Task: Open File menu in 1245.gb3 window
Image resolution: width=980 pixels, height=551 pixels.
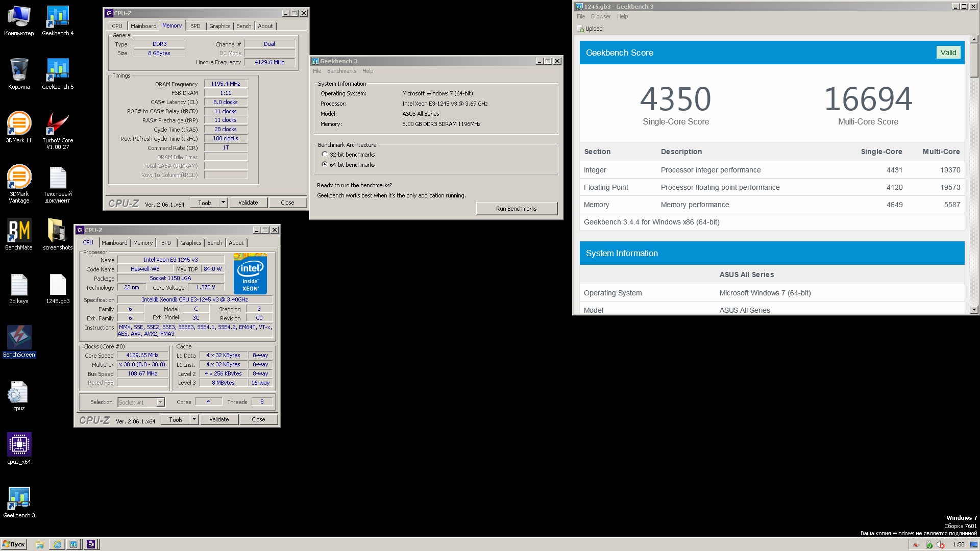Action: [581, 16]
